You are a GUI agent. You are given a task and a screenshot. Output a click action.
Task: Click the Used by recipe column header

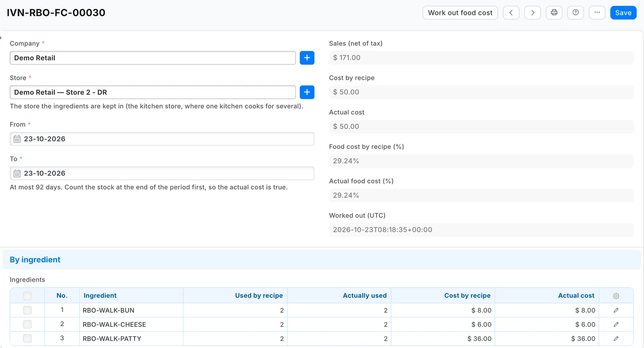click(235, 296)
